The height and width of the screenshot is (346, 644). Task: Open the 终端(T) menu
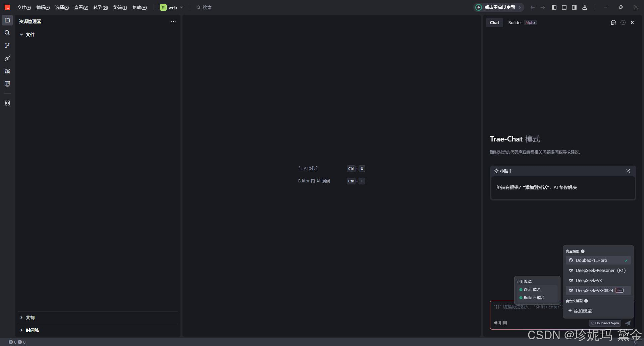tap(120, 7)
